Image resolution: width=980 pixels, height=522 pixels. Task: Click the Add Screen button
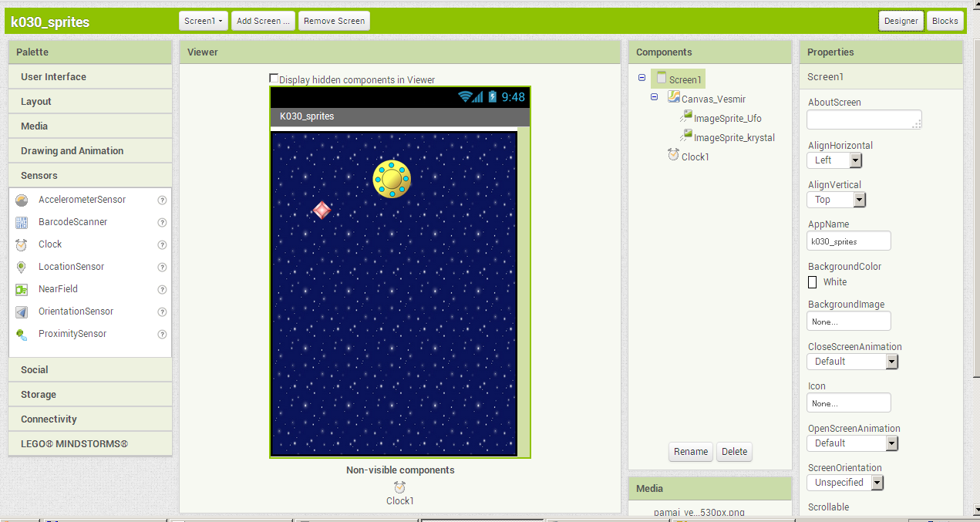264,21
